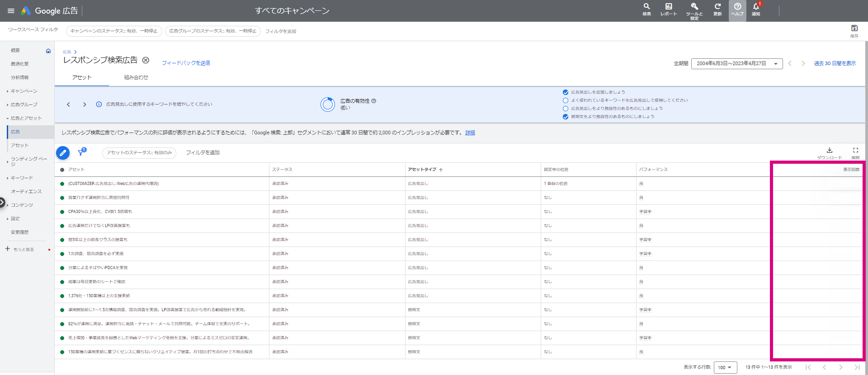This screenshot has height=375, width=868.
Task: Go to previous date range arrow
Action: tap(790, 63)
